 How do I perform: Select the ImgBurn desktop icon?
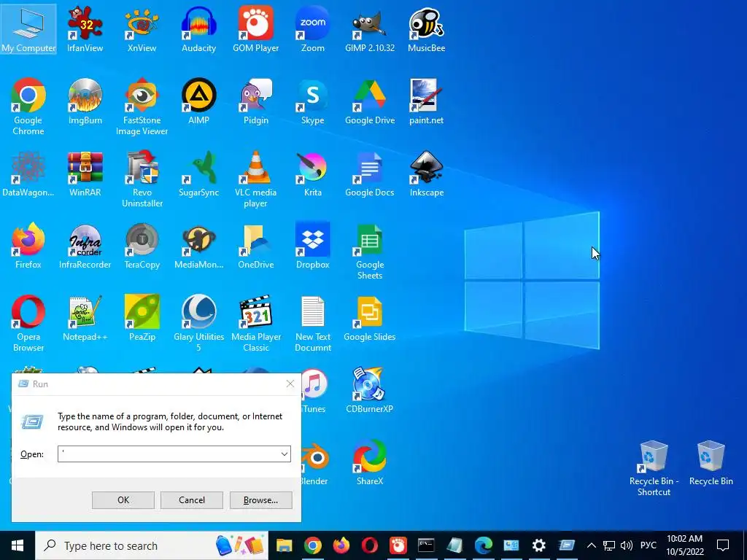85,101
